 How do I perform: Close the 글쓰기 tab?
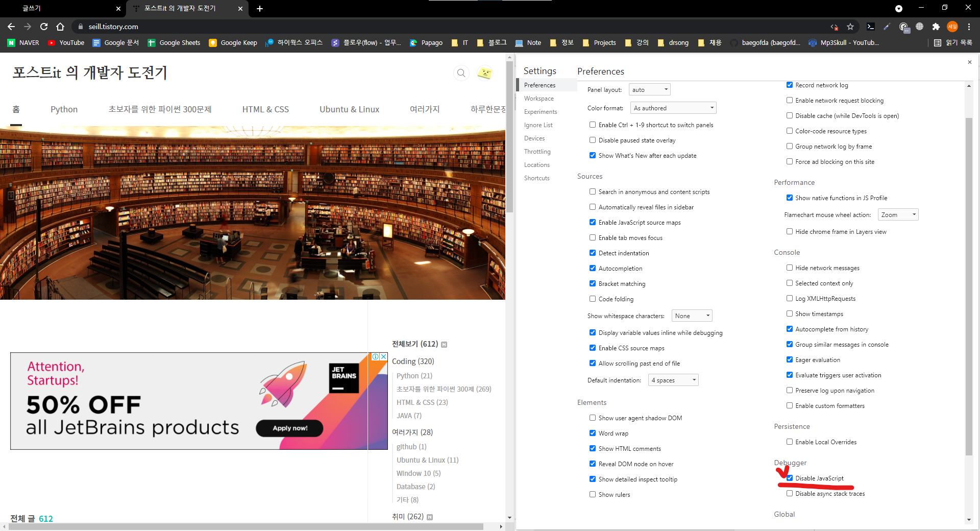[x=118, y=8]
